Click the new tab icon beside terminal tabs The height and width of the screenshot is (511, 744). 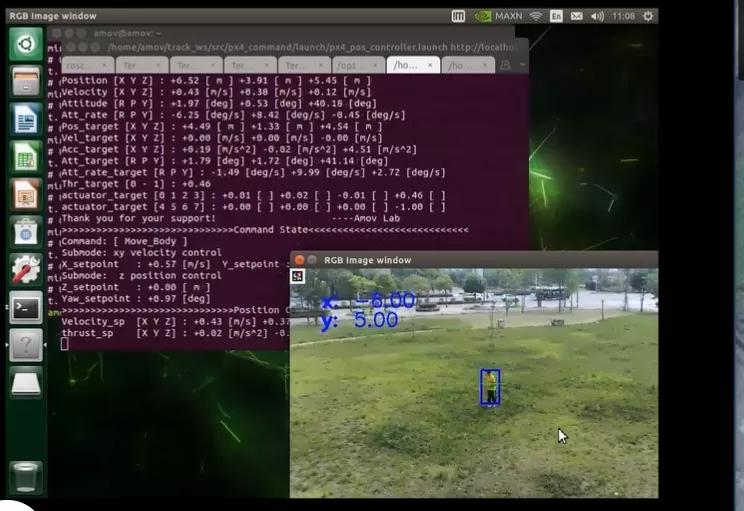click(x=505, y=65)
